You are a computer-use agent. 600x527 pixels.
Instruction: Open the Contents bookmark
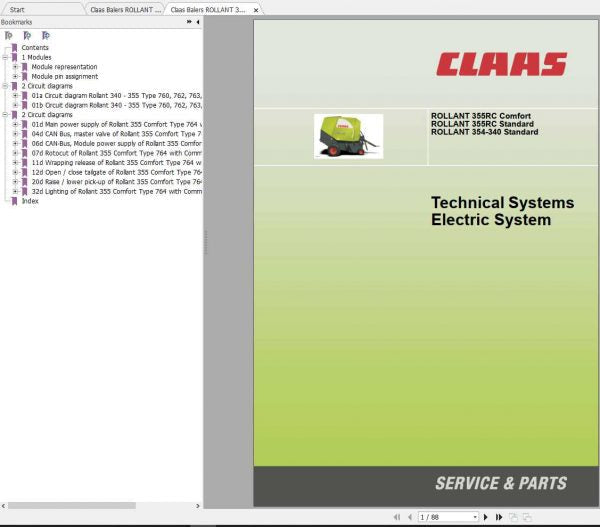click(x=35, y=48)
